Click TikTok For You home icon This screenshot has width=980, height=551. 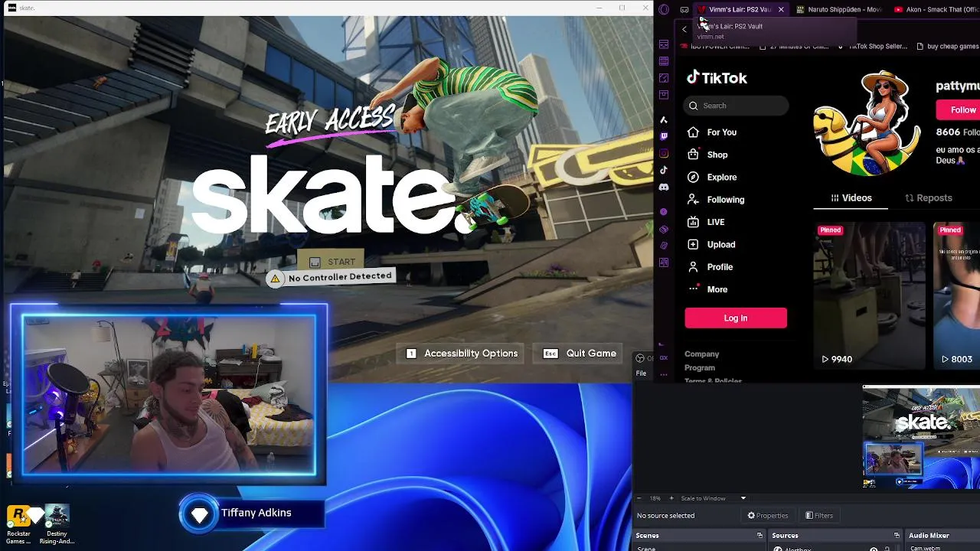[x=693, y=132]
